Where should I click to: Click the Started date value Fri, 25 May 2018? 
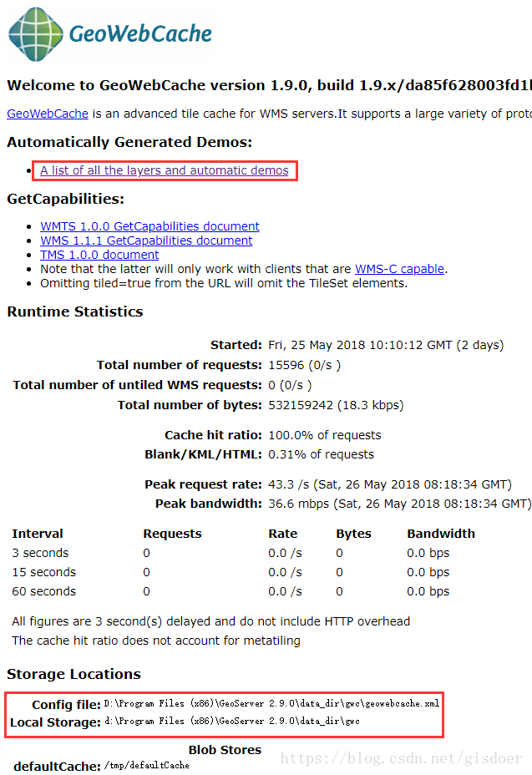pyautogui.click(x=386, y=345)
